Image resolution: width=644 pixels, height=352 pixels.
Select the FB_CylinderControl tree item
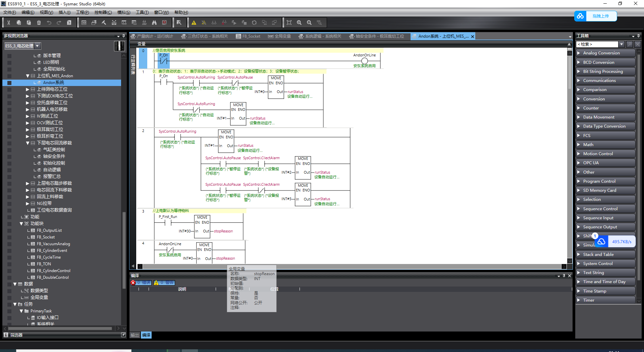[x=53, y=271]
